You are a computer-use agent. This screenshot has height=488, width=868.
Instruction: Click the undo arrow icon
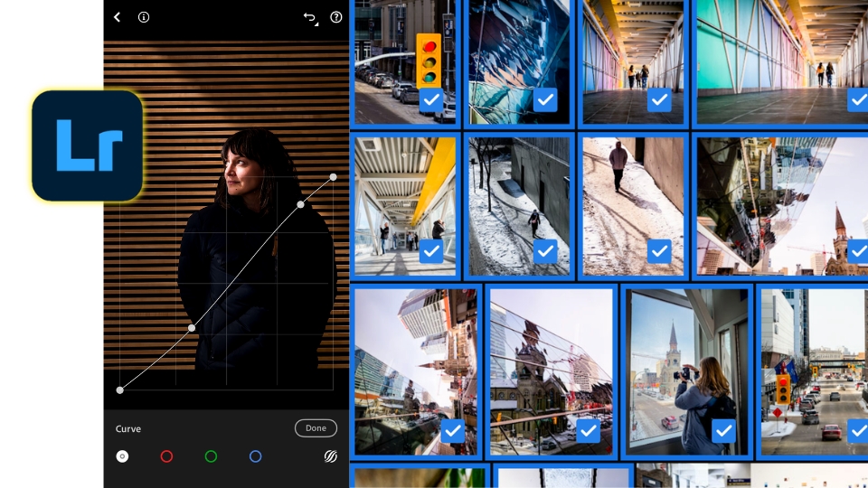tap(310, 17)
